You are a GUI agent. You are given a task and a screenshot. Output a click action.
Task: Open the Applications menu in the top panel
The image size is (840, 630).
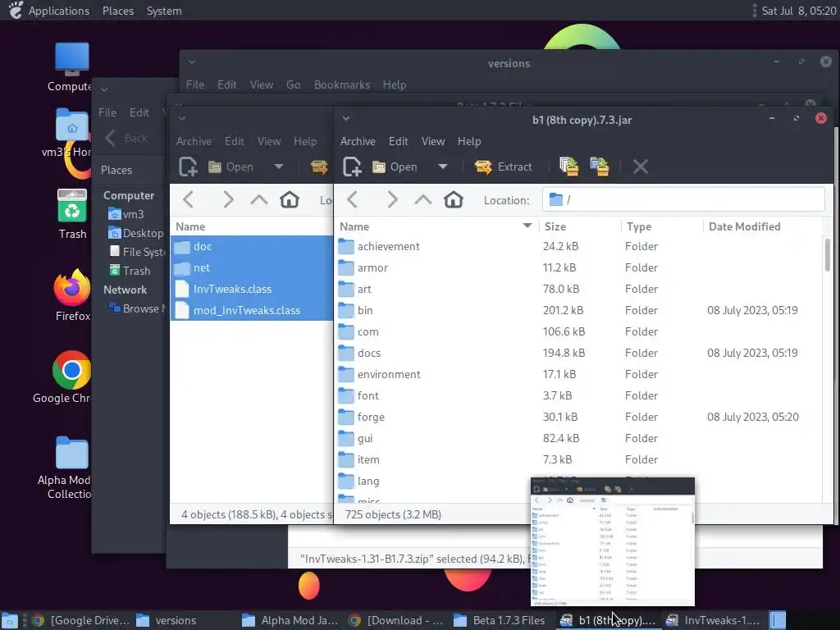click(x=59, y=11)
